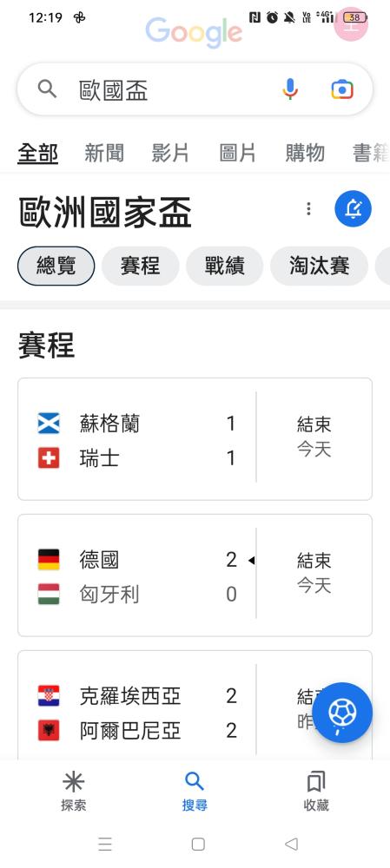Viewport: 390px width, 868px height.
Task: Select the 圖片 results tab
Action: pos(238,154)
